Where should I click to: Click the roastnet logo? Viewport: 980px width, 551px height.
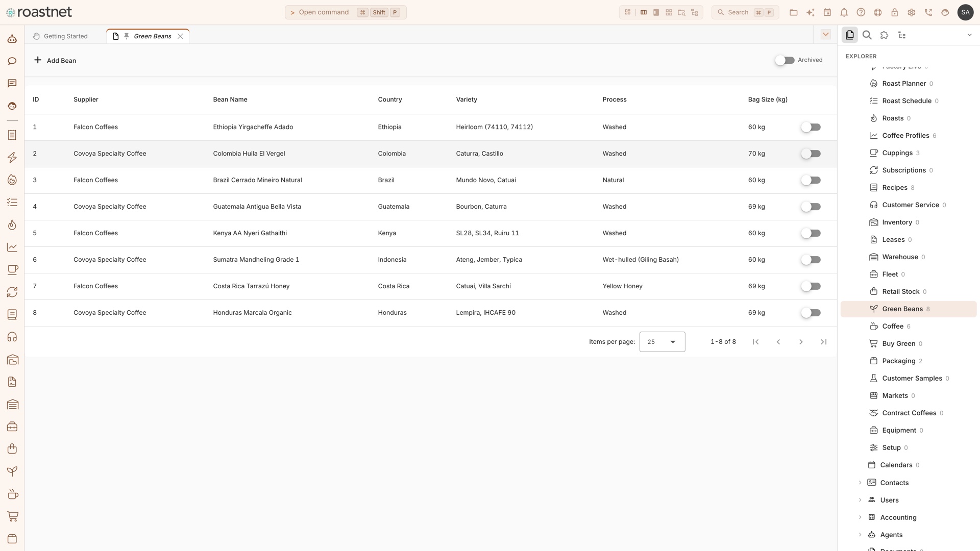tap(39, 12)
